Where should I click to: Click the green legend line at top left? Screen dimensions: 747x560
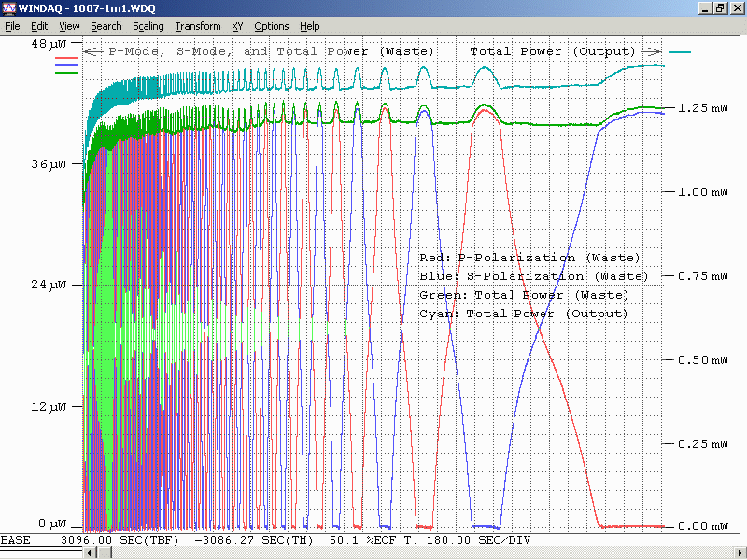tap(66, 71)
